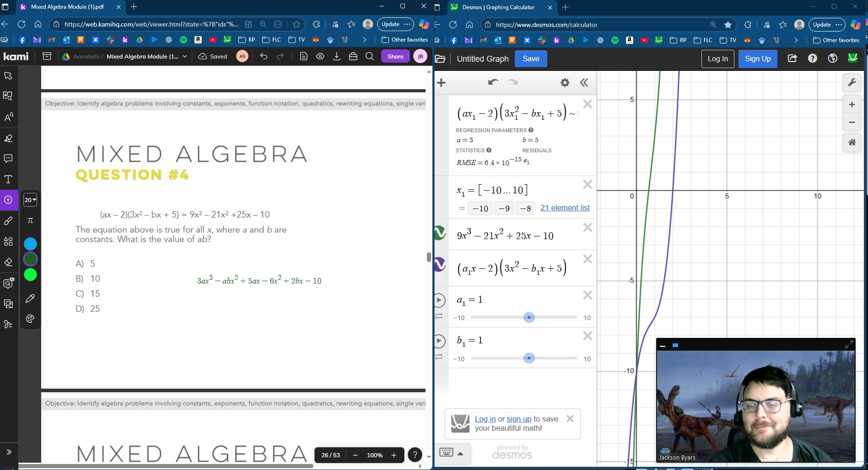Open expression list settings gear in Desmos
This screenshot has width=868, height=470.
click(565, 83)
